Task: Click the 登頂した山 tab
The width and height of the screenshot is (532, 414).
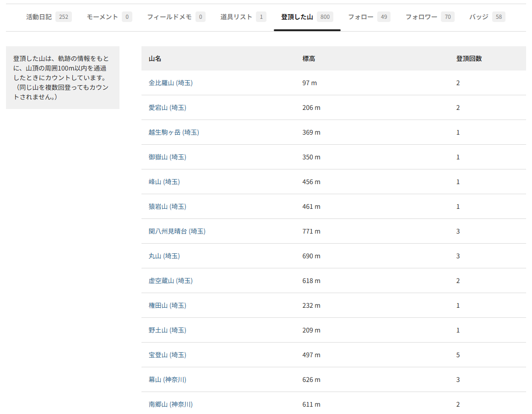Action: [x=307, y=17]
